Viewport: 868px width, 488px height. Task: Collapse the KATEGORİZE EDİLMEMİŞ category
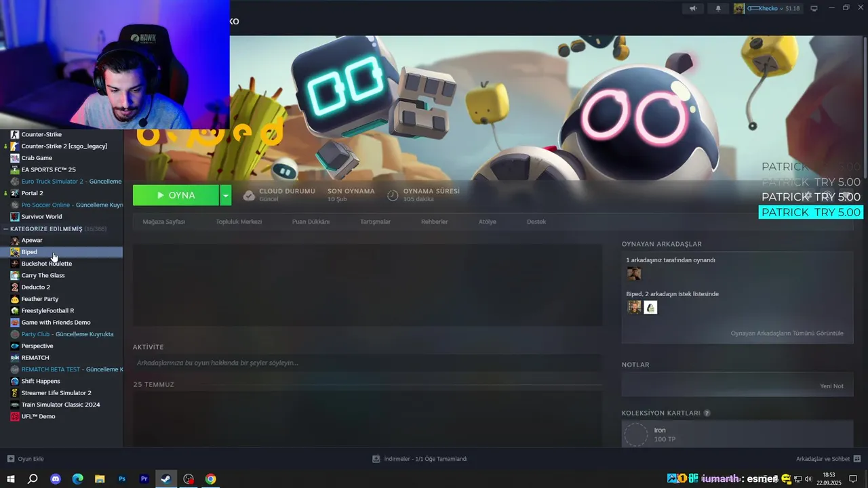[x=5, y=229]
